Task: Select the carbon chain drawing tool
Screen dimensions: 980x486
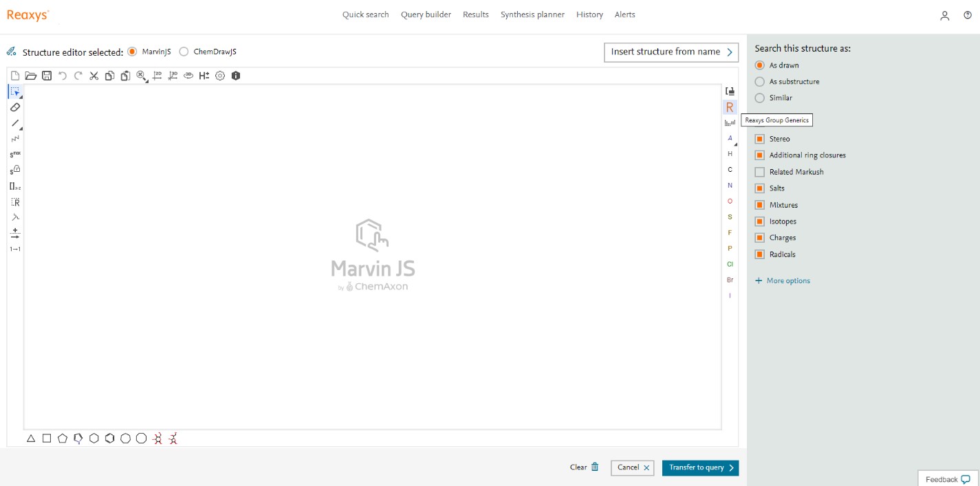Action: (x=15, y=139)
